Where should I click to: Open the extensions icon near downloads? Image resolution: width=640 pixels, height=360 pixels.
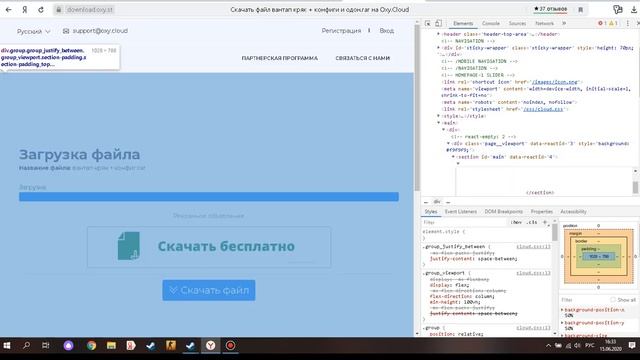coord(618,9)
